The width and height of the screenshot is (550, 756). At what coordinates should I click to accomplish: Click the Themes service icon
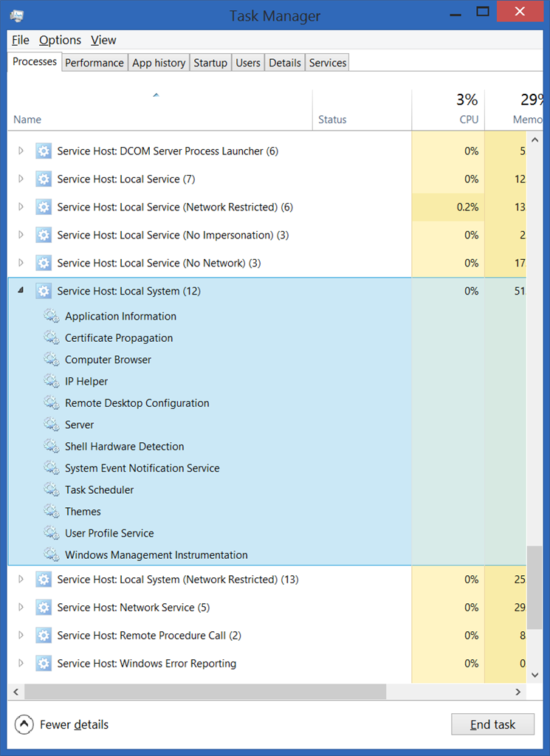coord(51,511)
